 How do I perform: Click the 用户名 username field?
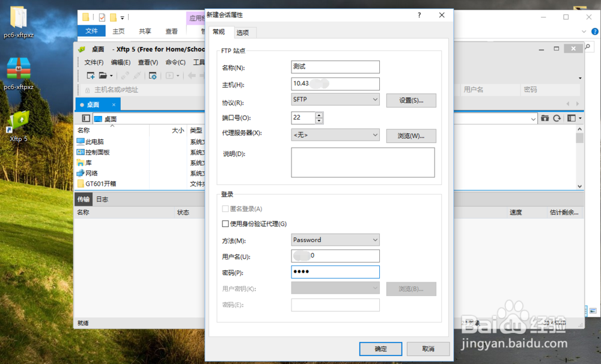pos(335,255)
